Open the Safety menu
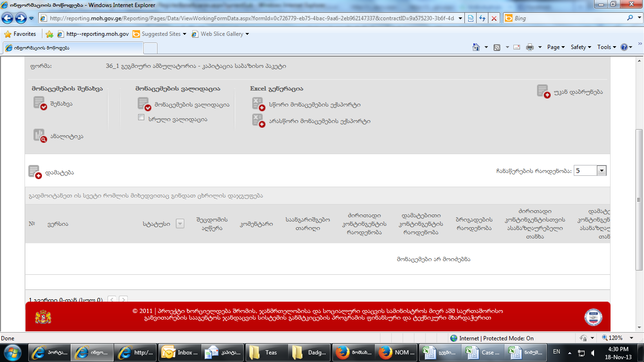644x362 pixels. 580,47
